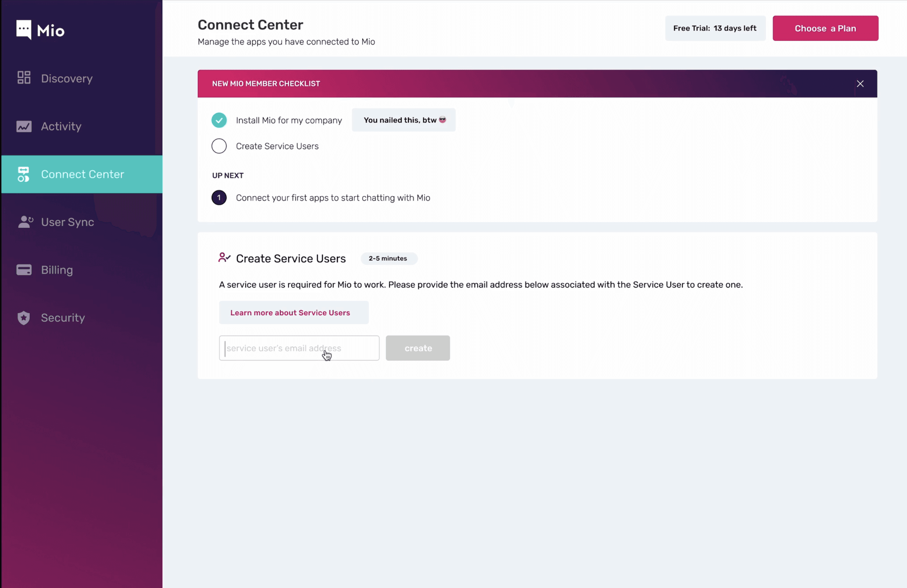Open the Security settings icon
907x588 pixels.
[x=24, y=317]
